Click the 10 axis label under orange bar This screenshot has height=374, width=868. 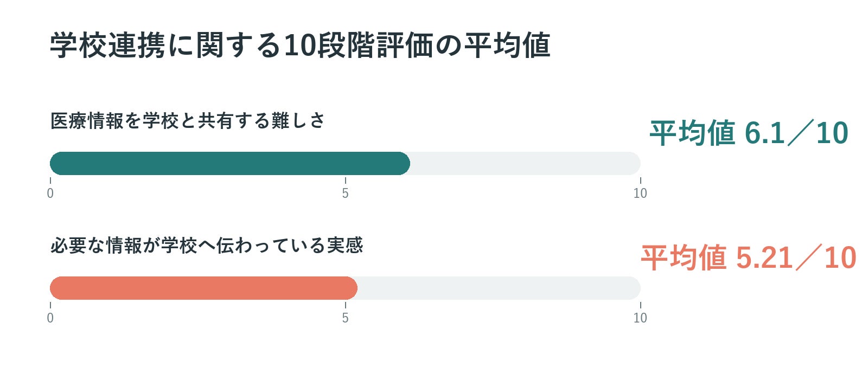[640, 318]
